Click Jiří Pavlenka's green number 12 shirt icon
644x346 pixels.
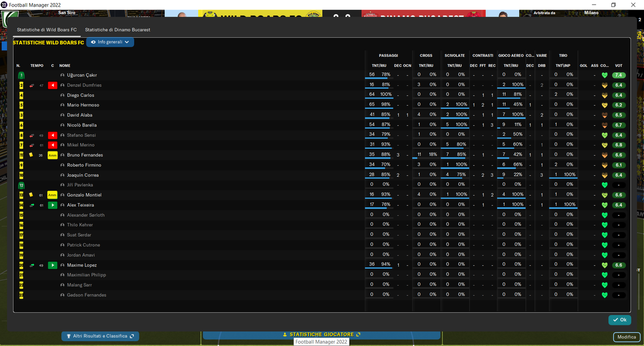(x=21, y=185)
